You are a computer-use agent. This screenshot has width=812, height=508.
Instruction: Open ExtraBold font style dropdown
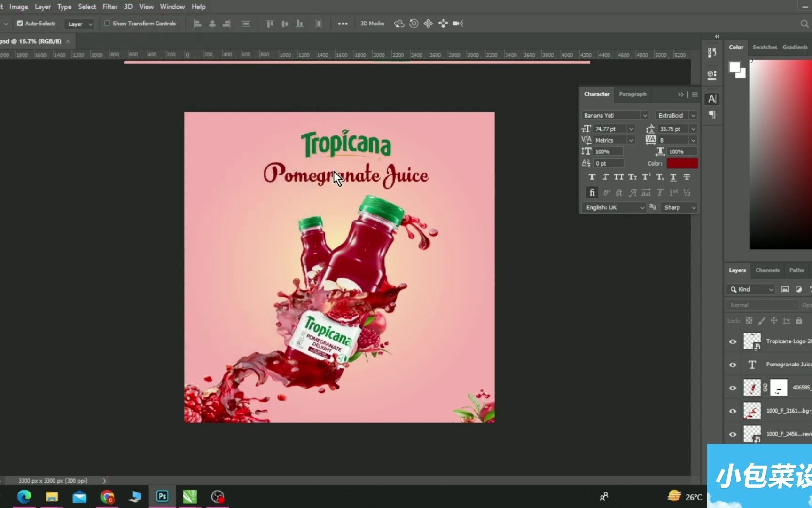click(693, 115)
